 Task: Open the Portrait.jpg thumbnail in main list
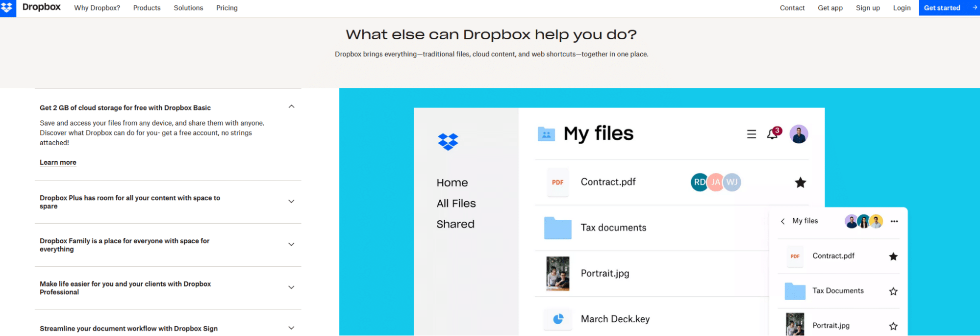pyautogui.click(x=558, y=274)
